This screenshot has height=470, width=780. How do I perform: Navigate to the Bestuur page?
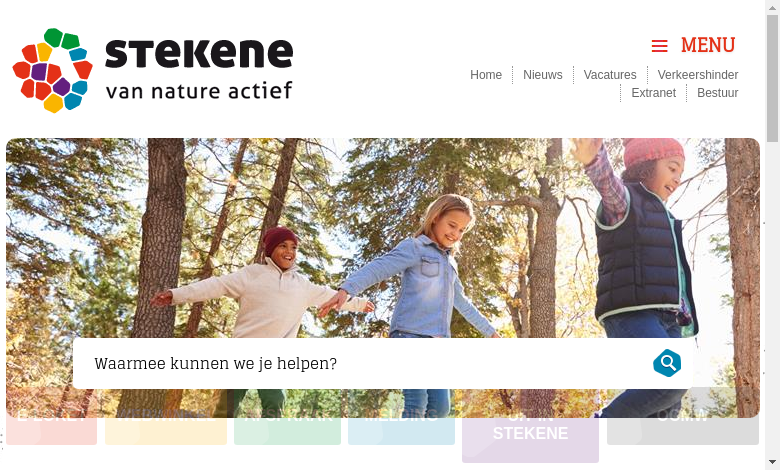coord(718,93)
